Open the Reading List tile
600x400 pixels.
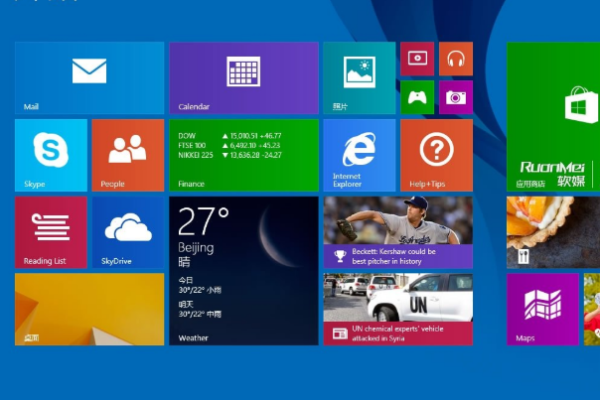pyautogui.click(x=51, y=232)
